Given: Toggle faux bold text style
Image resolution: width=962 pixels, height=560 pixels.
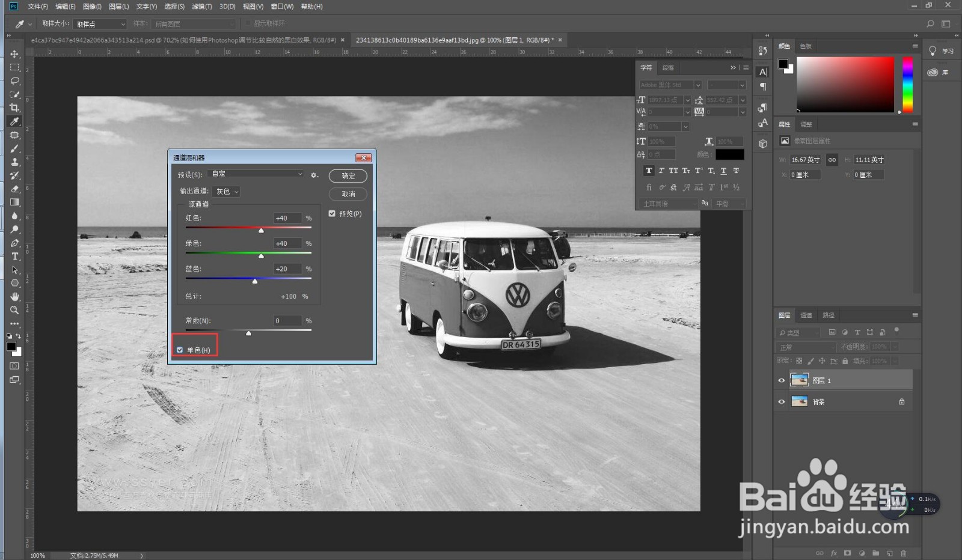Looking at the screenshot, I should pos(648,171).
